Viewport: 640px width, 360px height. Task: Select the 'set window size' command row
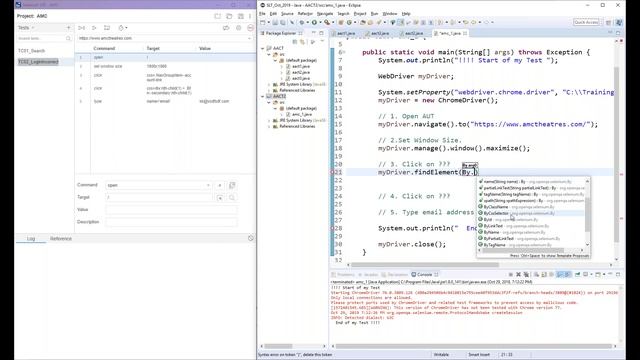point(165,66)
